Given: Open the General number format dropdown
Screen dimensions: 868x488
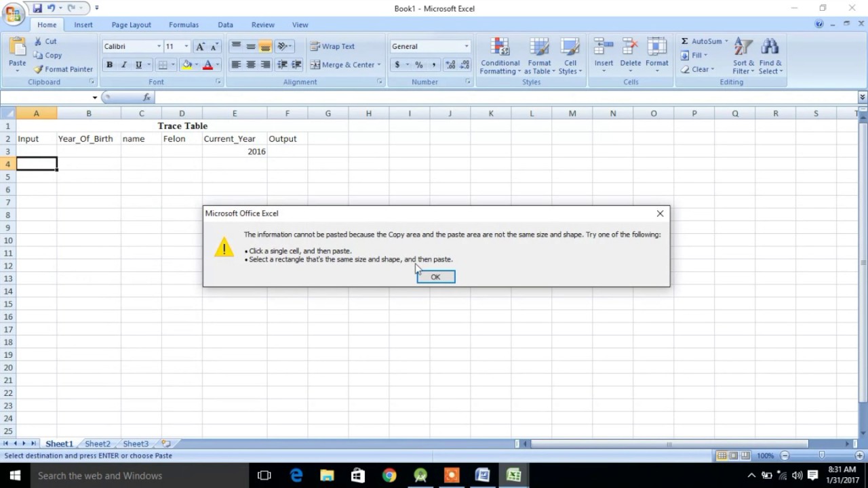Looking at the screenshot, I should tap(467, 46).
